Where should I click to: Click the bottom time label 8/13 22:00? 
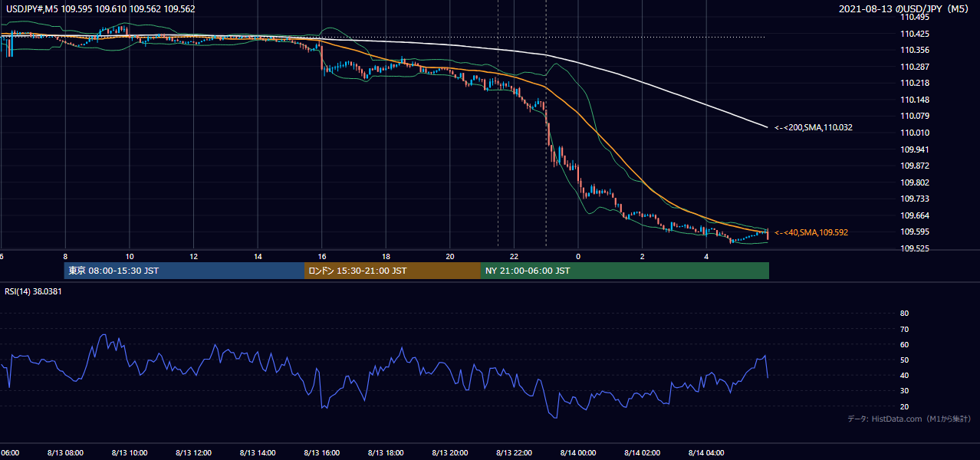[514, 453]
